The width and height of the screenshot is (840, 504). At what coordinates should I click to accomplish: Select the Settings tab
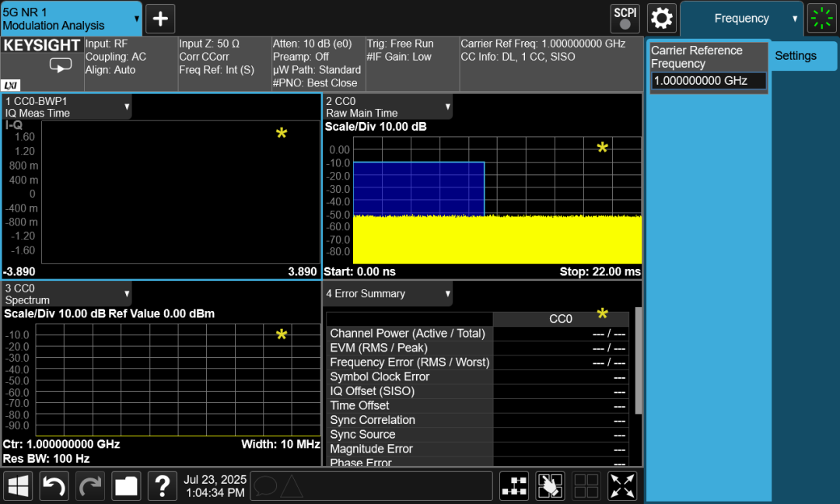click(x=796, y=56)
